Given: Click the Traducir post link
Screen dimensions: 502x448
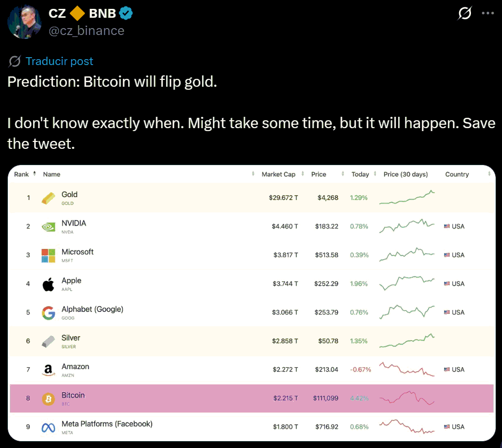Looking at the screenshot, I should click(59, 61).
